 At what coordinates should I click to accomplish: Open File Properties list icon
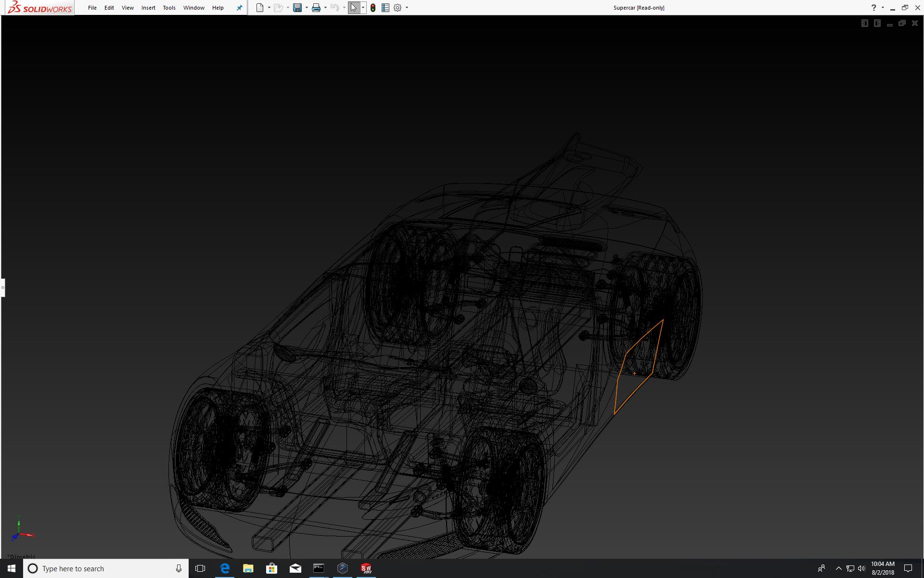(385, 8)
